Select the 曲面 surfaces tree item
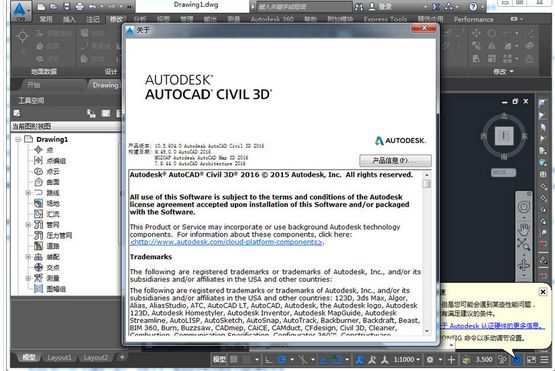The width and height of the screenshot is (555, 371). pos(53,182)
